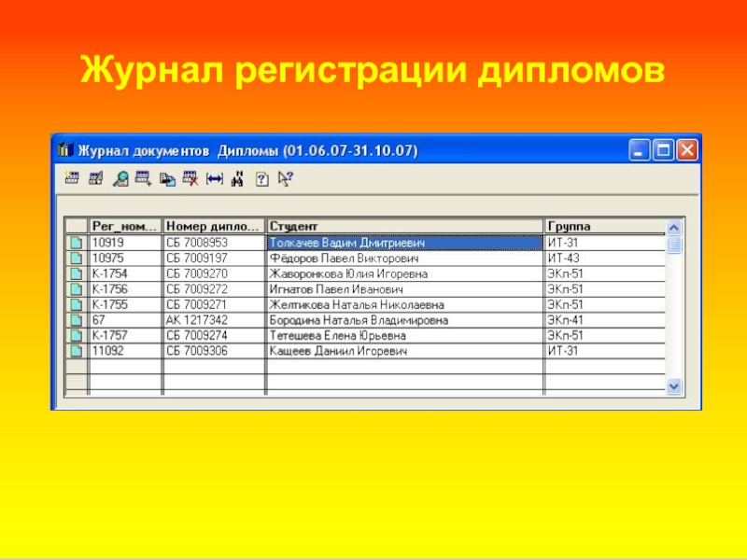Select student Тетешева Елена Юрьевна
Screen dimensions: 747x560
click(405, 336)
